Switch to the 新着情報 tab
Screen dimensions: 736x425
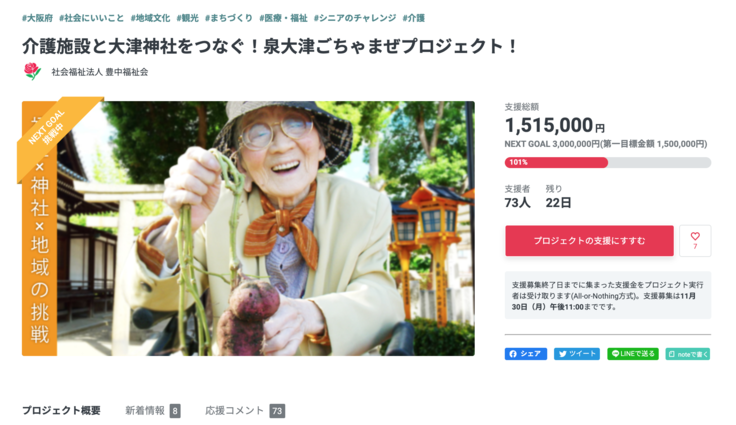pos(153,410)
